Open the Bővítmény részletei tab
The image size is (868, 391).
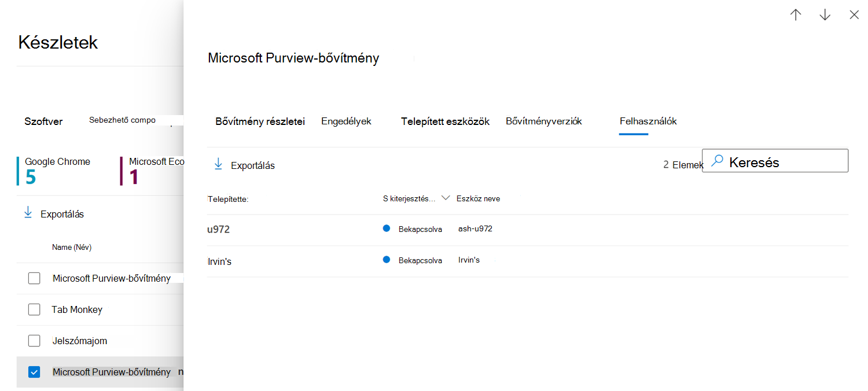(x=260, y=121)
